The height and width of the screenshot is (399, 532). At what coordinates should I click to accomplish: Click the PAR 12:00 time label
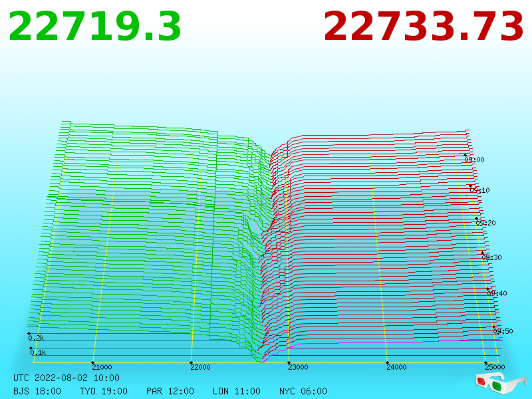tap(170, 391)
